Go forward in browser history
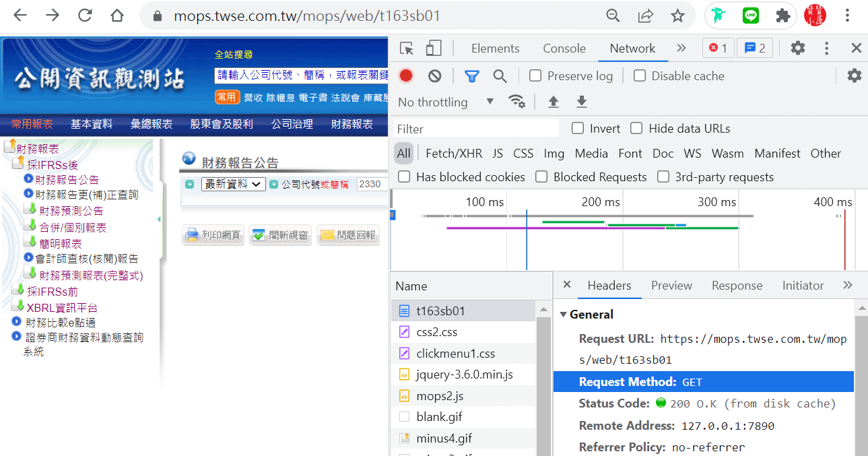 point(53,15)
